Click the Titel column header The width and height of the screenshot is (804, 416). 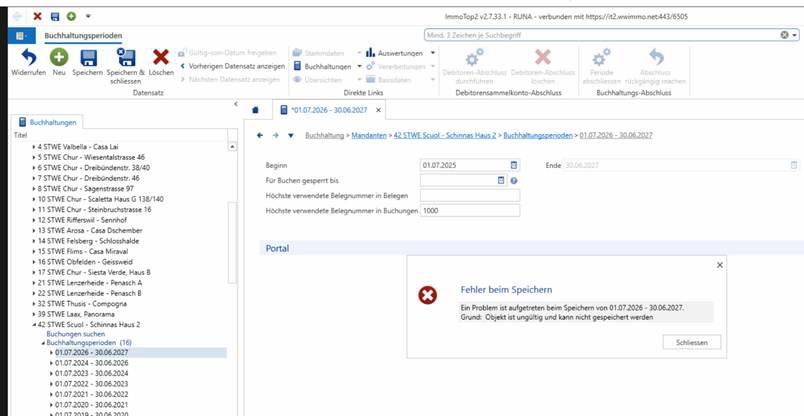[x=120, y=135]
